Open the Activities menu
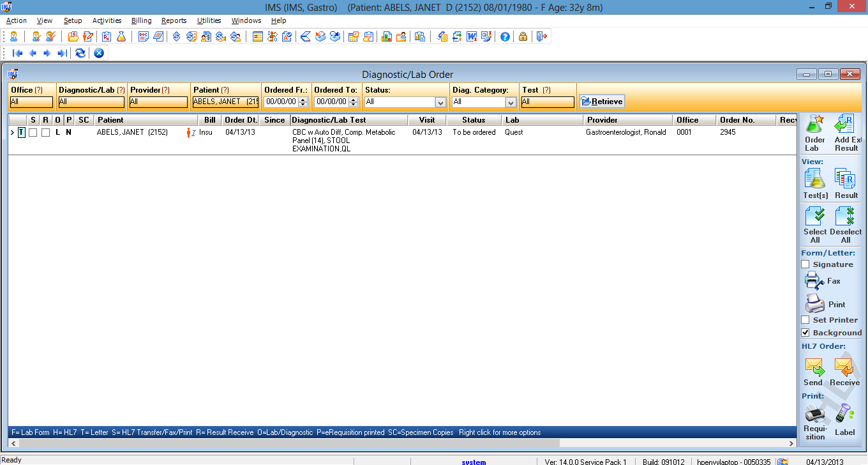This screenshot has width=868, height=465. (x=107, y=20)
